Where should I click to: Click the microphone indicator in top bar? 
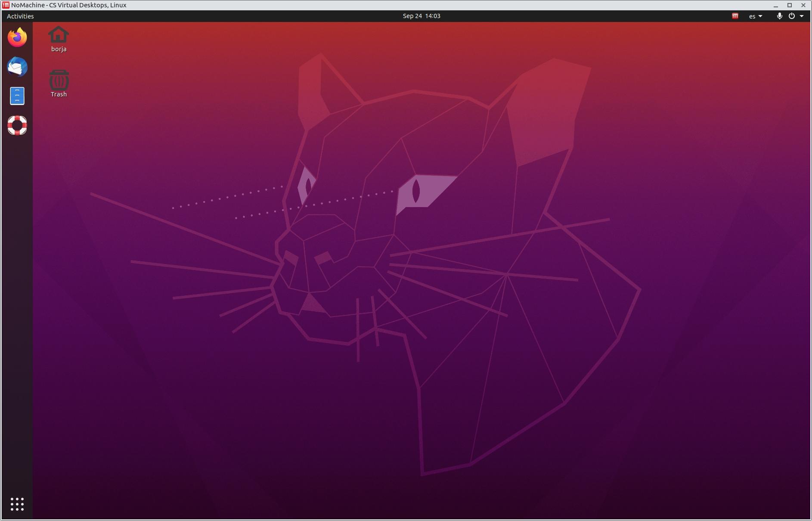pos(779,16)
